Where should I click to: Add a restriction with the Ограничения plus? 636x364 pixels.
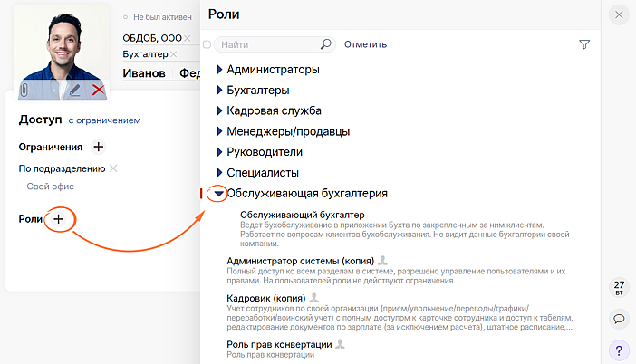[99, 147]
